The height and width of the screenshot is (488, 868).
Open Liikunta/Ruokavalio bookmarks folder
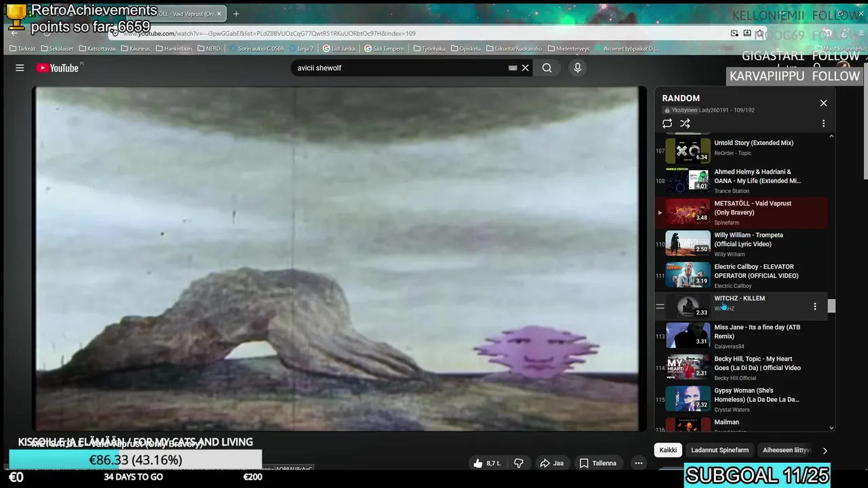tap(515, 49)
